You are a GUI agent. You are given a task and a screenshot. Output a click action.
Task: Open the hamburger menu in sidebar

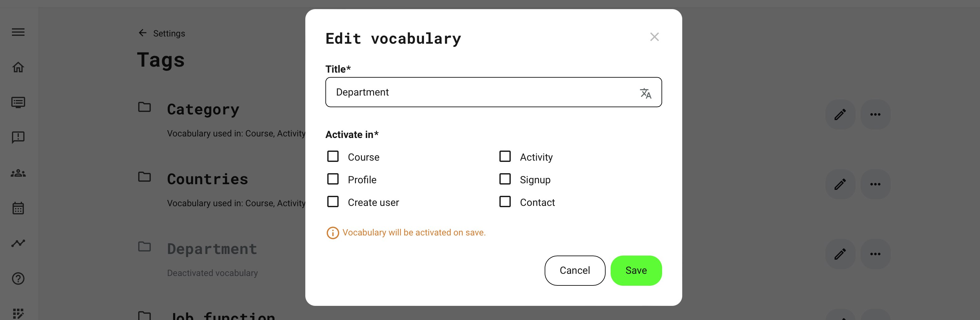click(18, 32)
